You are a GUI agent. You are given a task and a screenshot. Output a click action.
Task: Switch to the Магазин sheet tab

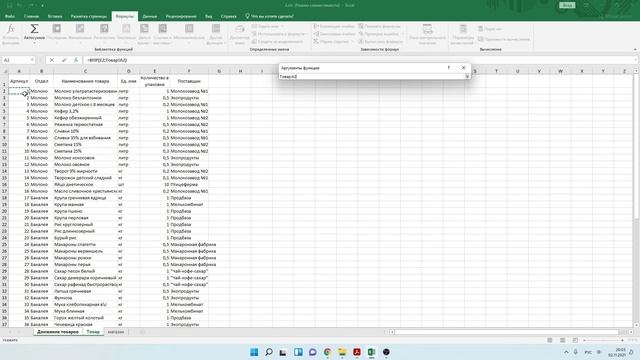(116, 332)
